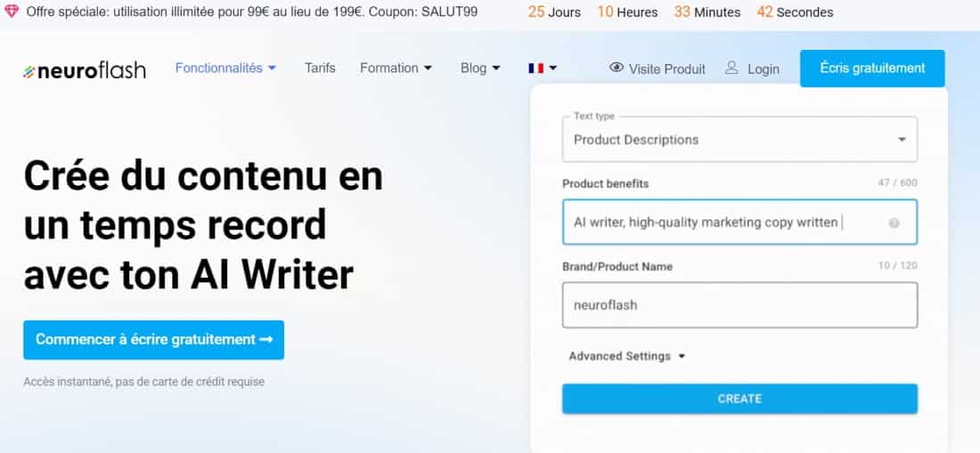Image resolution: width=980 pixels, height=453 pixels.
Task: Click the '47 / 600' character counter
Action: pos(897,182)
